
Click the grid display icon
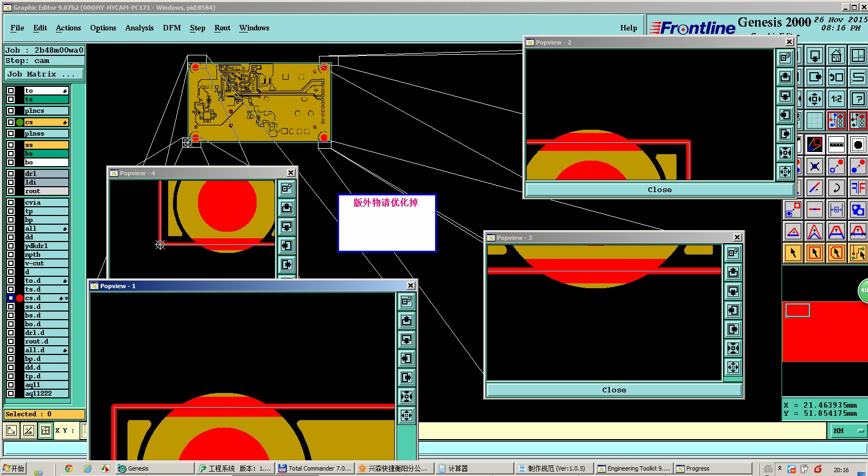pos(814,120)
